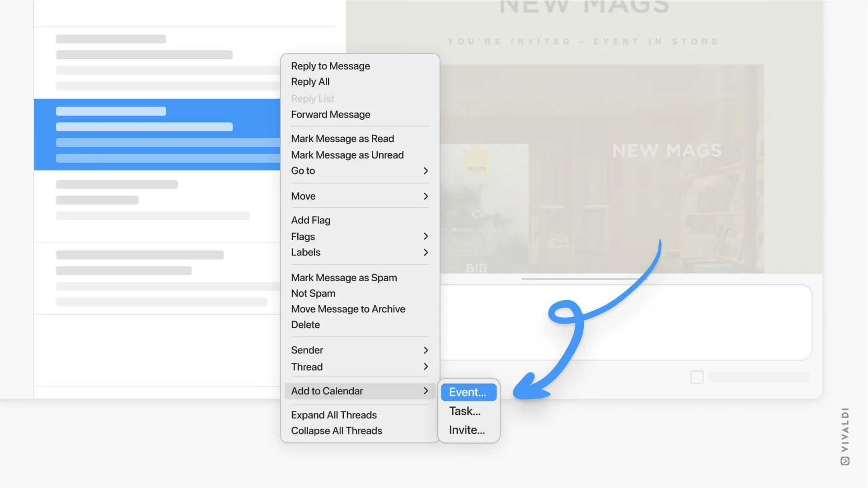Move Message to Archive
Screen dimensions: 868x488
[x=348, y=309]
